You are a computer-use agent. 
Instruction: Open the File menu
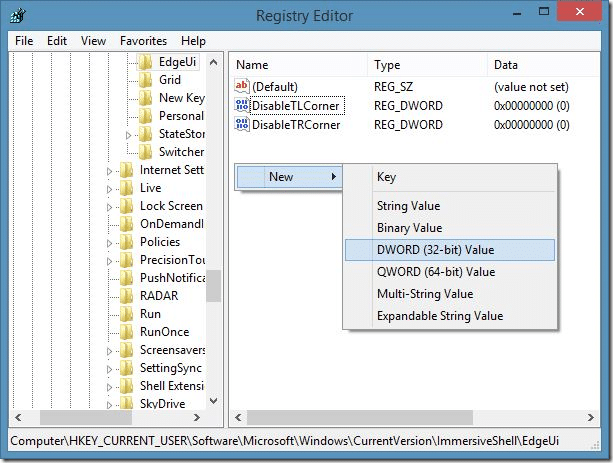point(24,41)
